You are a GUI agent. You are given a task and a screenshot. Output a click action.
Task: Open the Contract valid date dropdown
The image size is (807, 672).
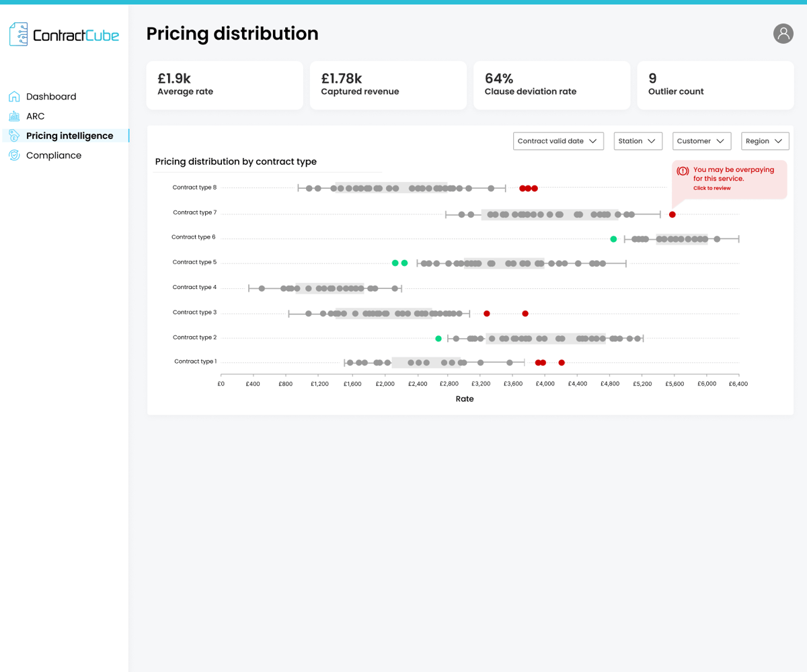click(558, 141)
